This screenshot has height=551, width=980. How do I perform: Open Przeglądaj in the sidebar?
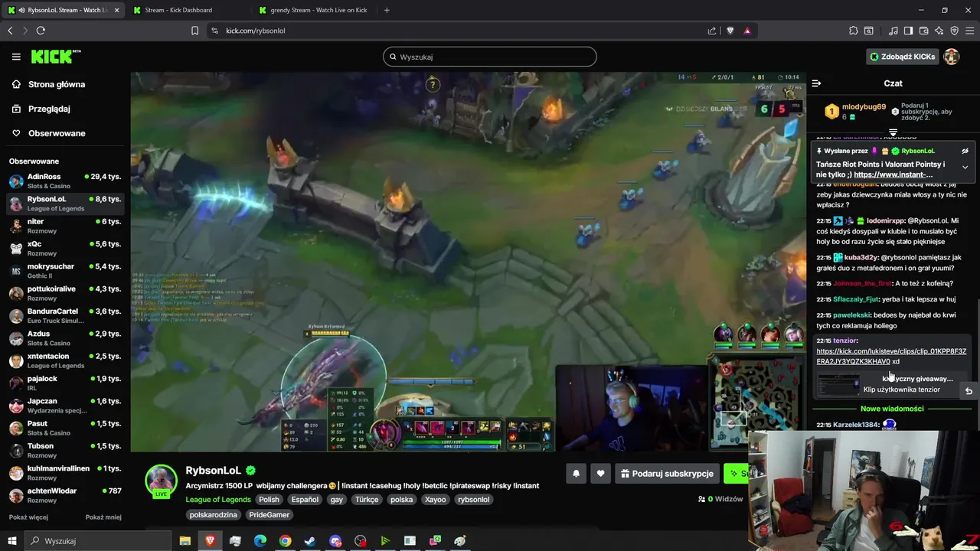(41, 109)
